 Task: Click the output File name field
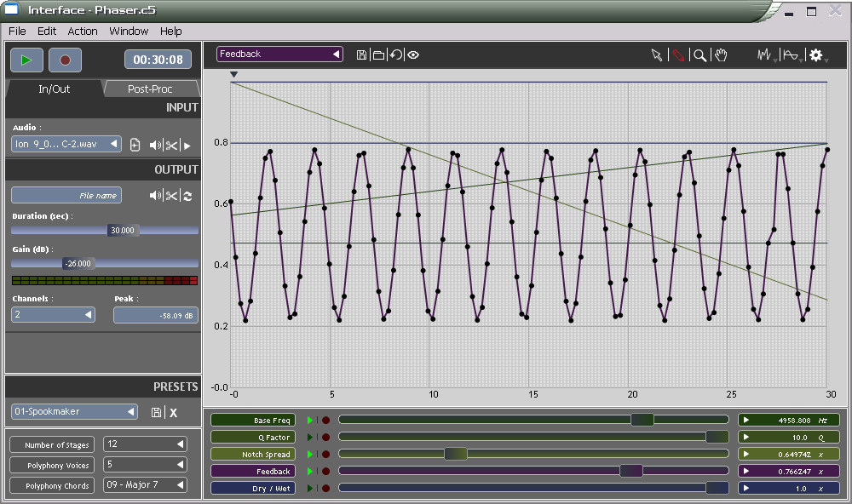pos(66,195)
